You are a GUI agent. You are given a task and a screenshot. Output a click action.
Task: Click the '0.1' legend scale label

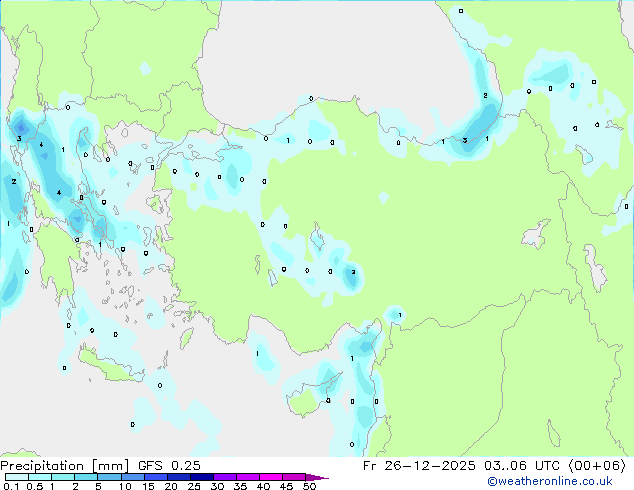tap(11, 486)
